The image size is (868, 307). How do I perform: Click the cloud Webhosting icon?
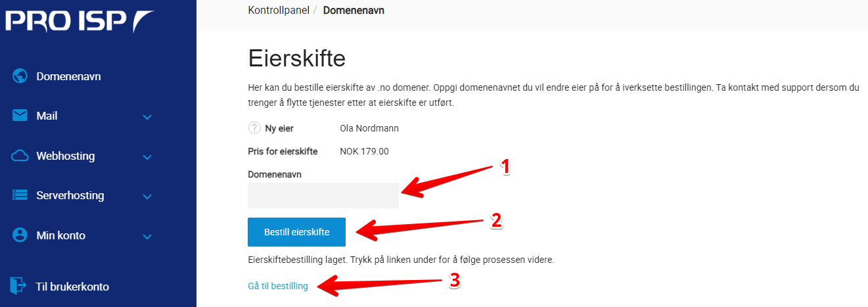click(20, 156)
